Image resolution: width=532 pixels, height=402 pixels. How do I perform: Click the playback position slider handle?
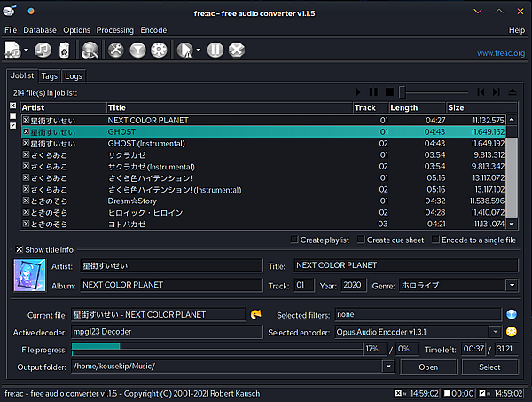402,92
